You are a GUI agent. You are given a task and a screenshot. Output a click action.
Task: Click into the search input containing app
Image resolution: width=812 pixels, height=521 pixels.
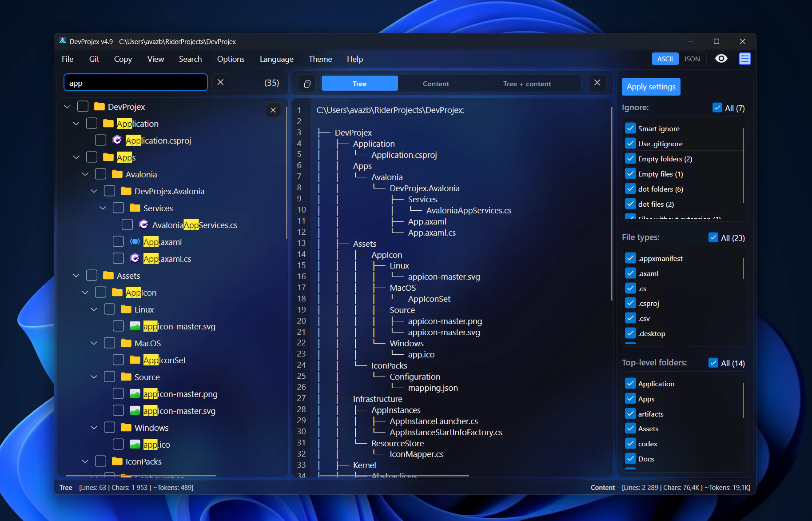135,83
